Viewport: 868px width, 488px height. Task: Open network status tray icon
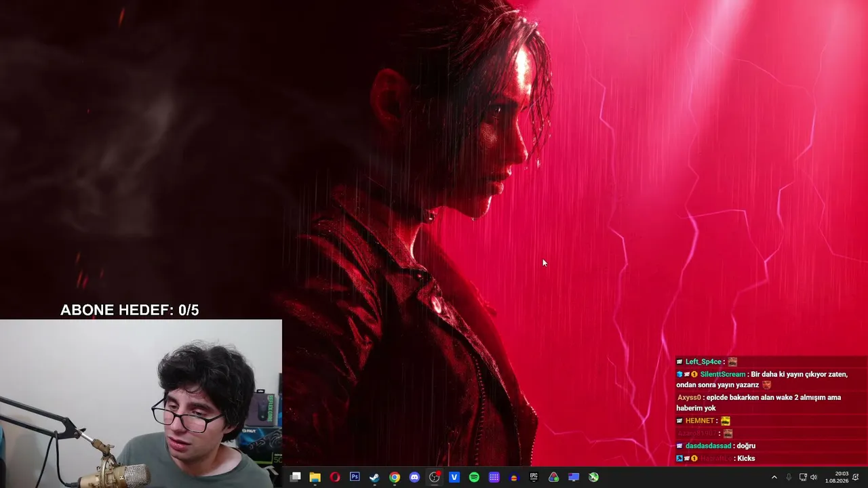pyautogui.click(x=803, y=477)
